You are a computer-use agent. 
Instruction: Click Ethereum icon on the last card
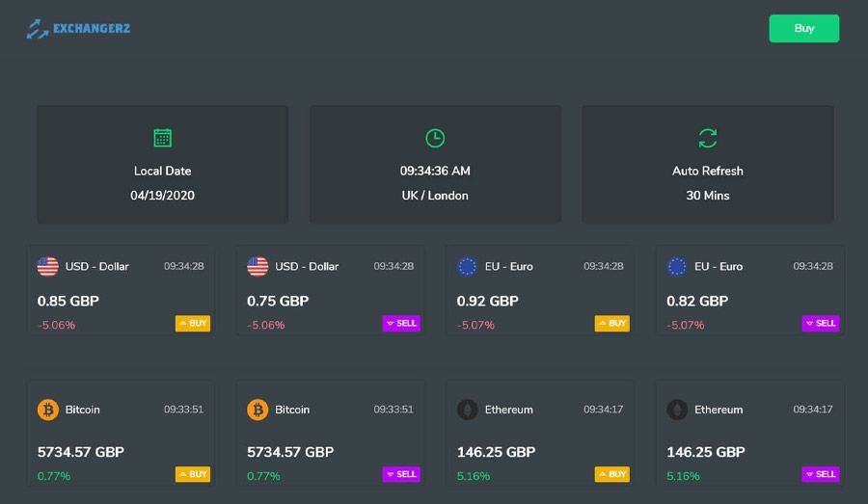(x=676, y=410)
